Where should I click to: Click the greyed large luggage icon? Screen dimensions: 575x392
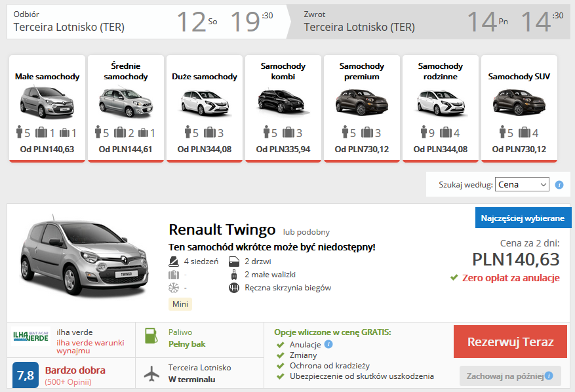(x=174, y=275)
